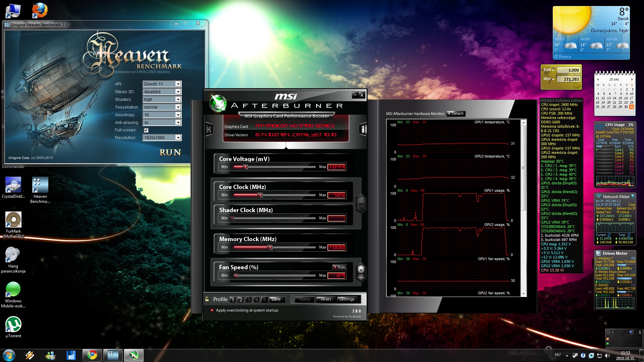
Task: Open the EUR currency selector
Action: pyautogui.click(x=549, y=70)
